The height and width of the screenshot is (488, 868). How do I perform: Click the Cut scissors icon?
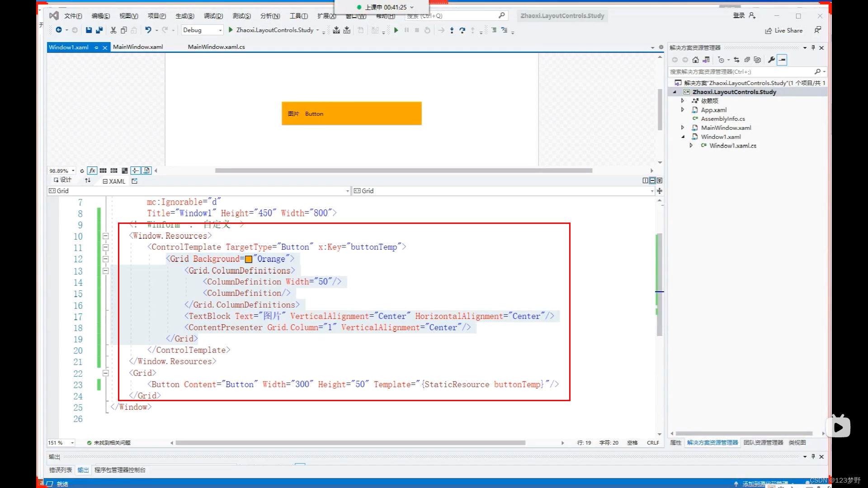(113, 30)
